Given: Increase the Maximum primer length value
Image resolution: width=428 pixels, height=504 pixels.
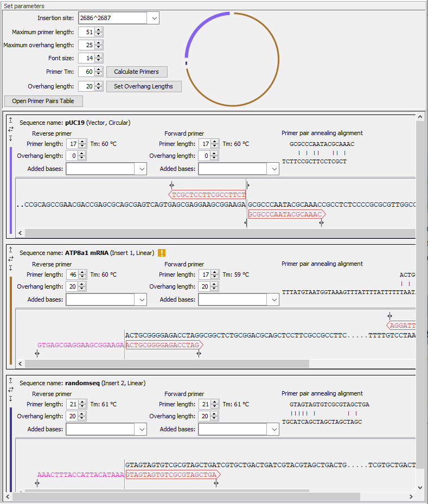Looking at the screenshot, I should pos(99,30).
